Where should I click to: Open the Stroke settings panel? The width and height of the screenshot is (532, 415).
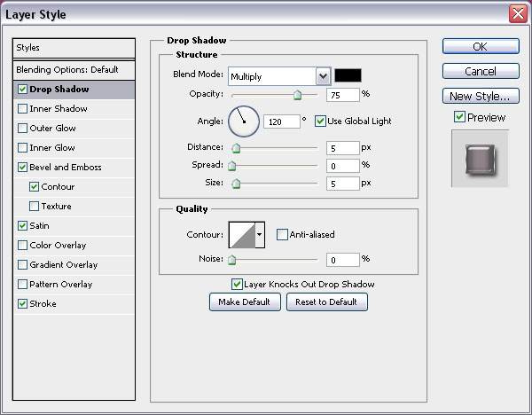coord(43,303)
